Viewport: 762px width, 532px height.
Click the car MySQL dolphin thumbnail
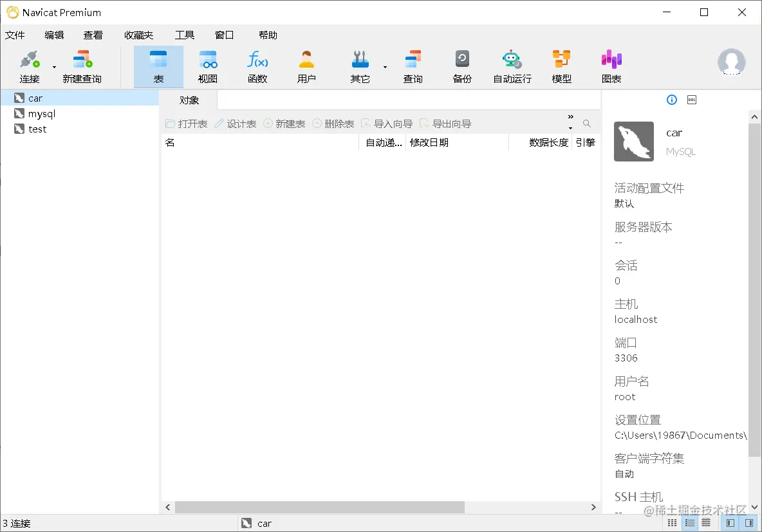coord(634,142)
